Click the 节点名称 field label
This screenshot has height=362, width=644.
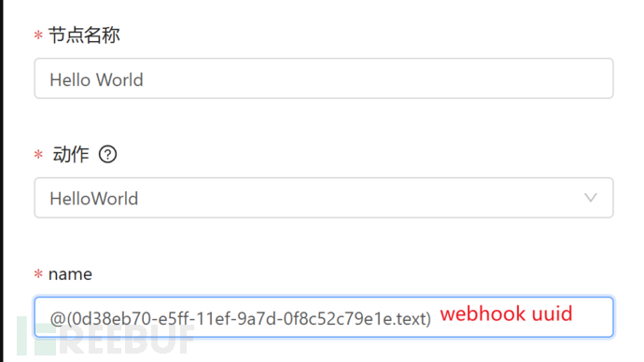(x=84, y=35)
